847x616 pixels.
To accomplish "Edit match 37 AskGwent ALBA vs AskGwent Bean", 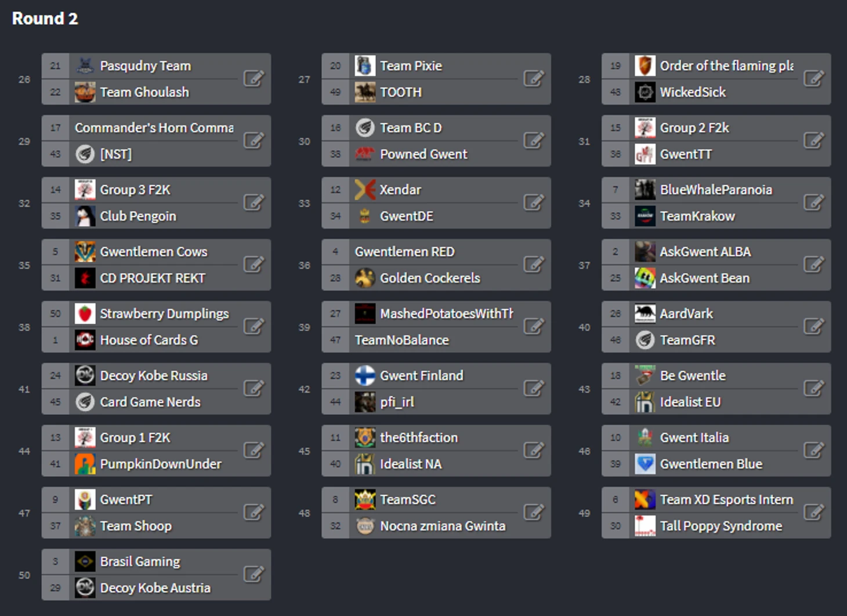I will click(x=814, y=264).
